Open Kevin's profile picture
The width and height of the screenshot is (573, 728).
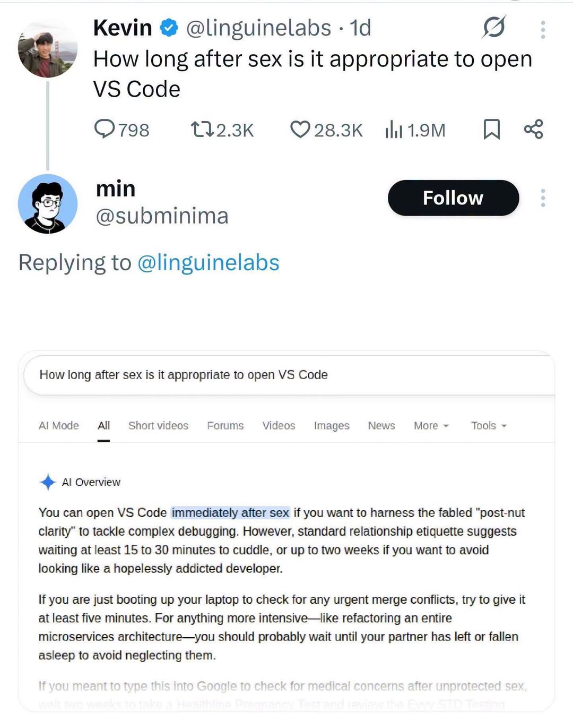[48, 48]
